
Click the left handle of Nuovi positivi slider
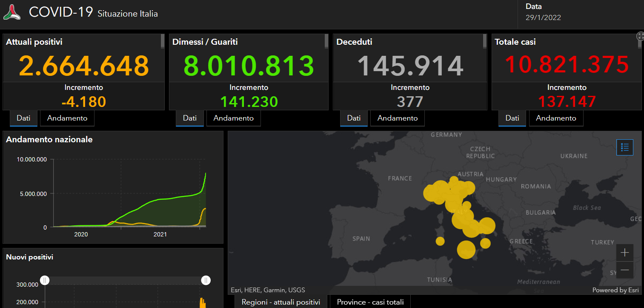pos(45,280)
